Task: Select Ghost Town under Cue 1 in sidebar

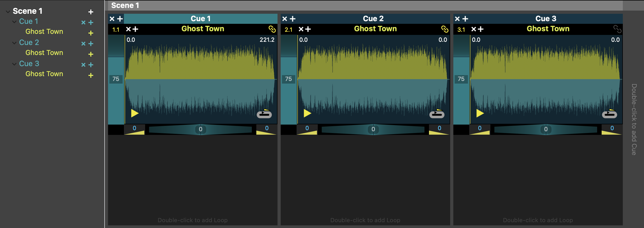Action: pos(44,31)
